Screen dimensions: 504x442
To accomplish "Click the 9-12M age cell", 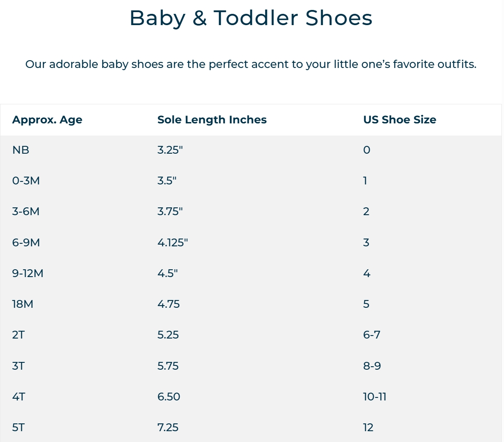I will [28, 273].
